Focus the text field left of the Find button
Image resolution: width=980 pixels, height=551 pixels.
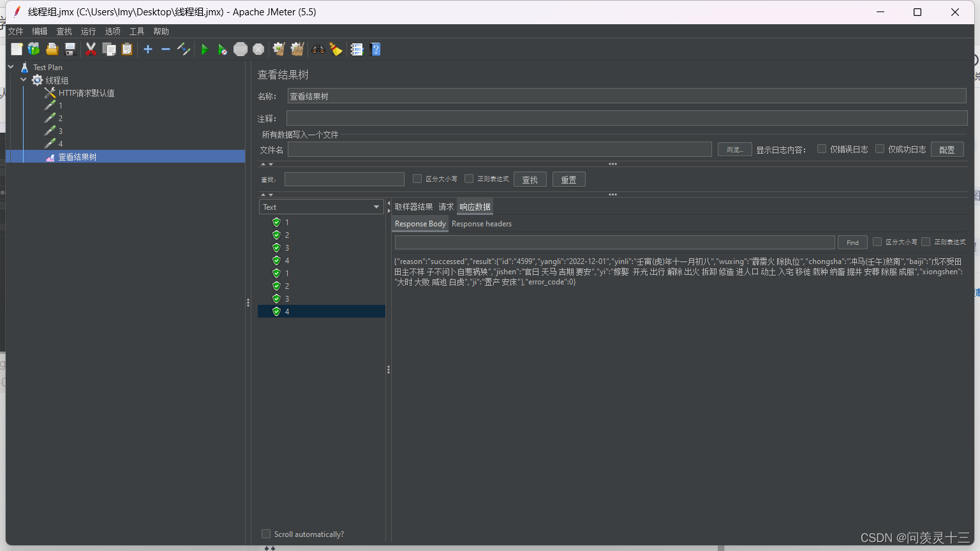(x=614, y=242)
